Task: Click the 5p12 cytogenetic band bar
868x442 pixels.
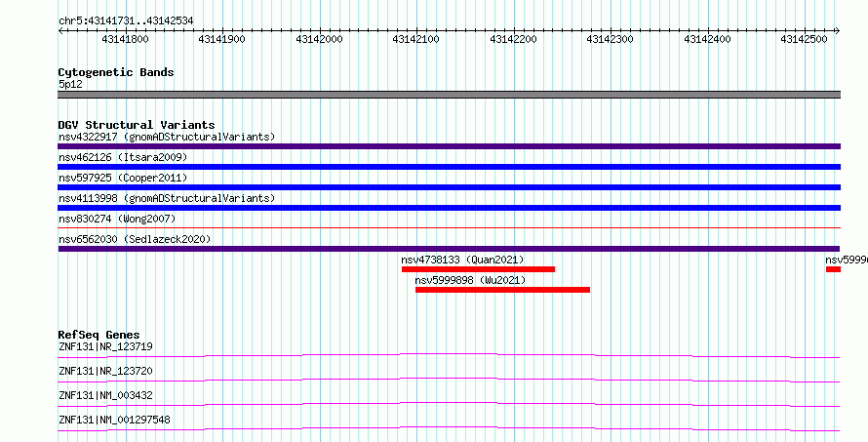Action: (449, 95)
